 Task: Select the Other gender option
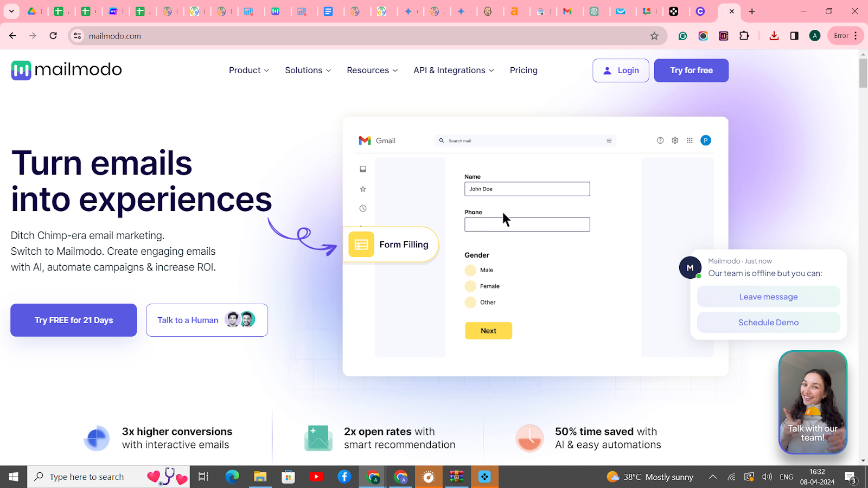coord(470,303)
